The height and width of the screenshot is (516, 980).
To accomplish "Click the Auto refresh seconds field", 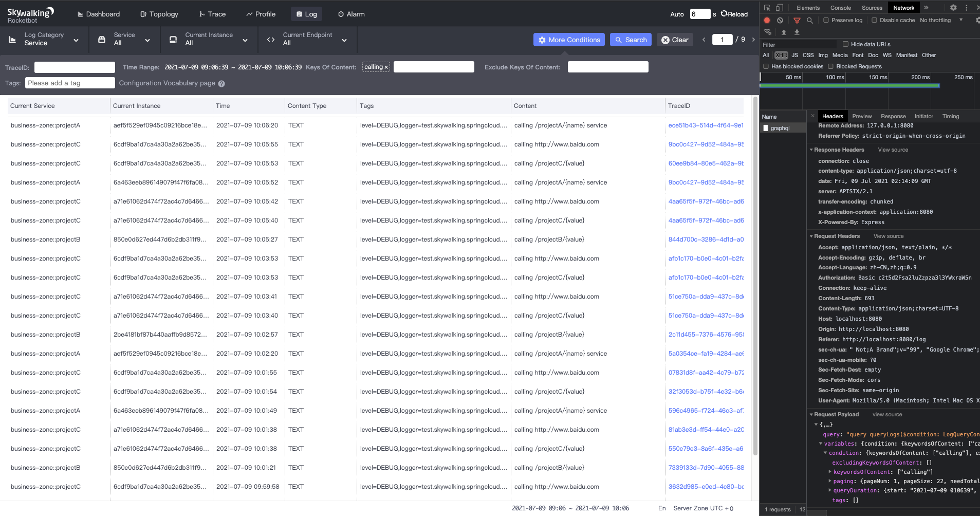I will 700,14.
